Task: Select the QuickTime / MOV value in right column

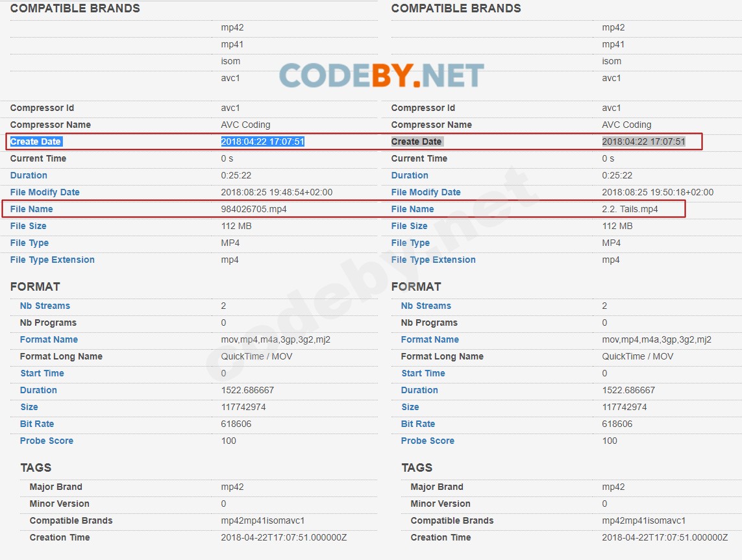Action: click(637, 357)
